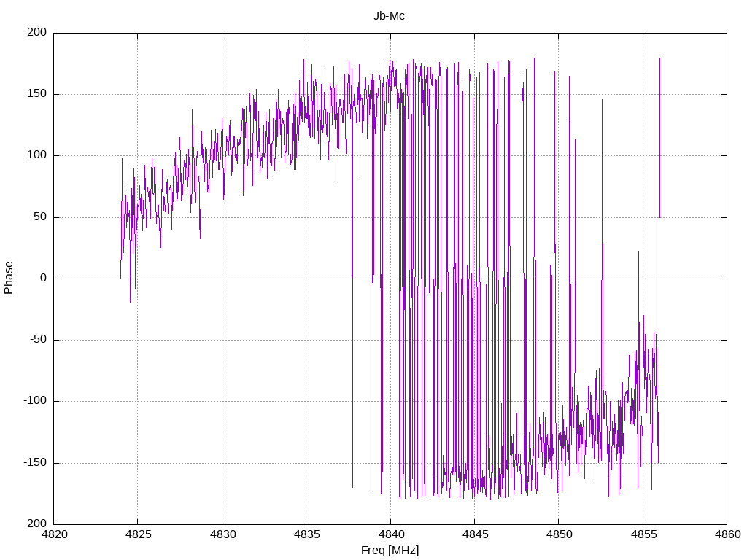Click the y-axis tick label 50
The image size is (747, 560).
coord(41,217)
